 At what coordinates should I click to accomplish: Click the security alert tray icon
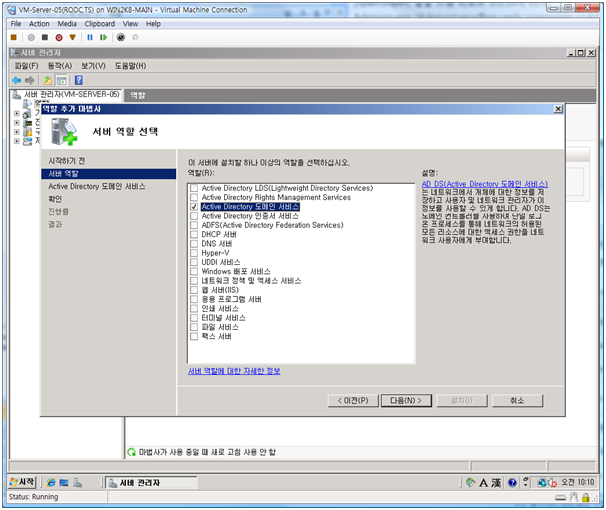pos(552,483)
